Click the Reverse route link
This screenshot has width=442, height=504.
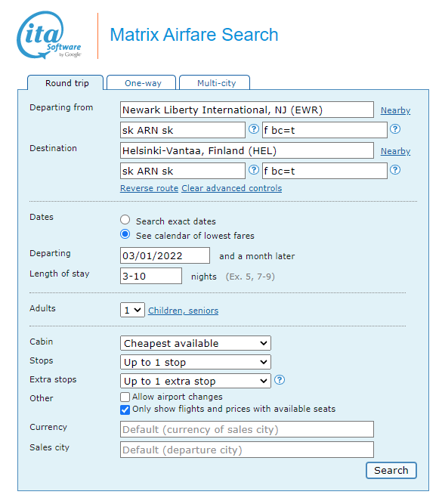click(149, 188)
